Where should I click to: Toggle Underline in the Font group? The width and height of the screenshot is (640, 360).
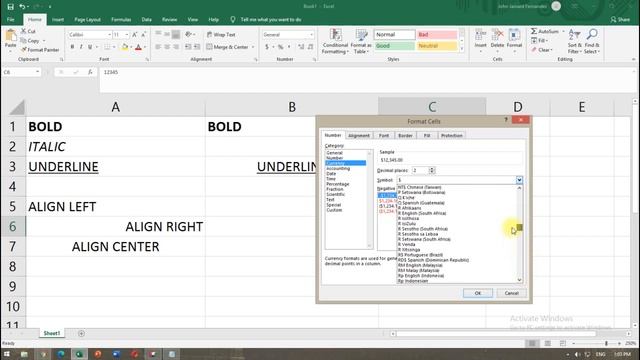click(x=90, y=47)
